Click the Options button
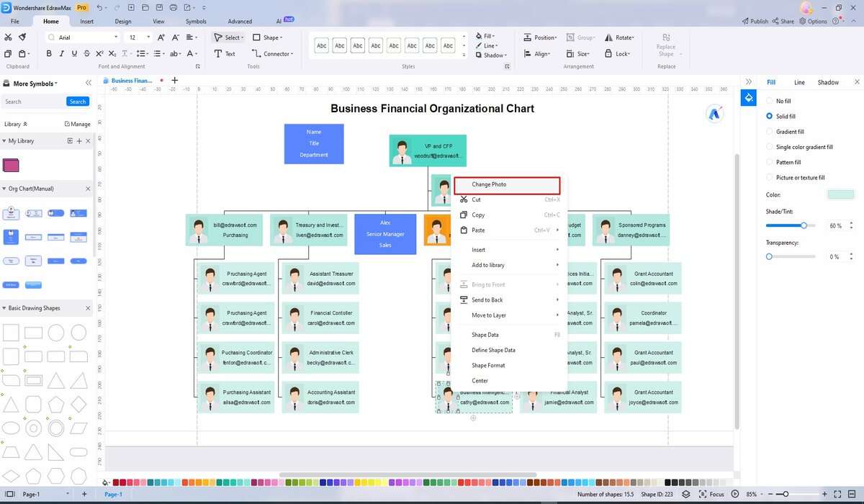This screenshot has height=504, width=864. tap(813, 21)
